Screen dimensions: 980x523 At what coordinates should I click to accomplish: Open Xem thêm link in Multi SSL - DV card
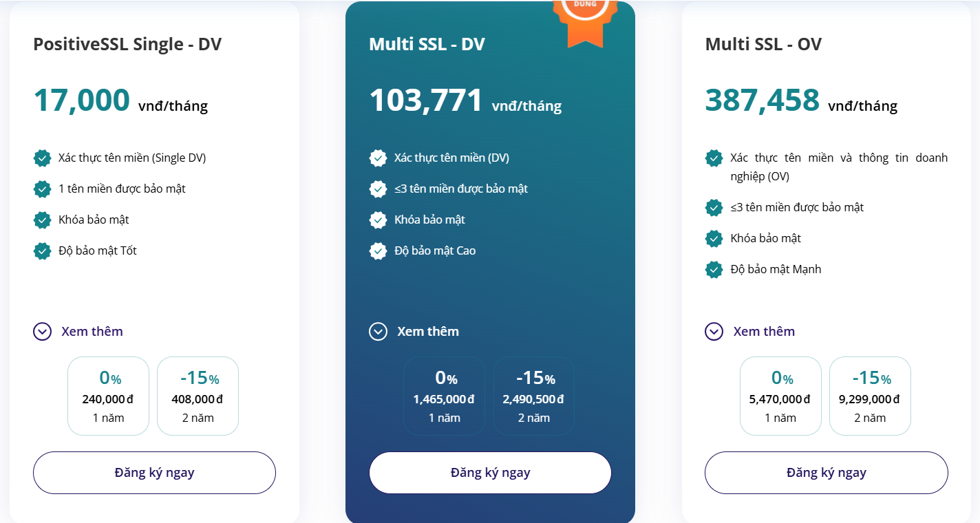pos(428,332)
